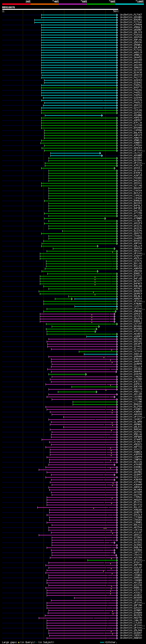Select the query name BB916076
The width and height of the screenshot is (146, 644).
click(8, 8)
